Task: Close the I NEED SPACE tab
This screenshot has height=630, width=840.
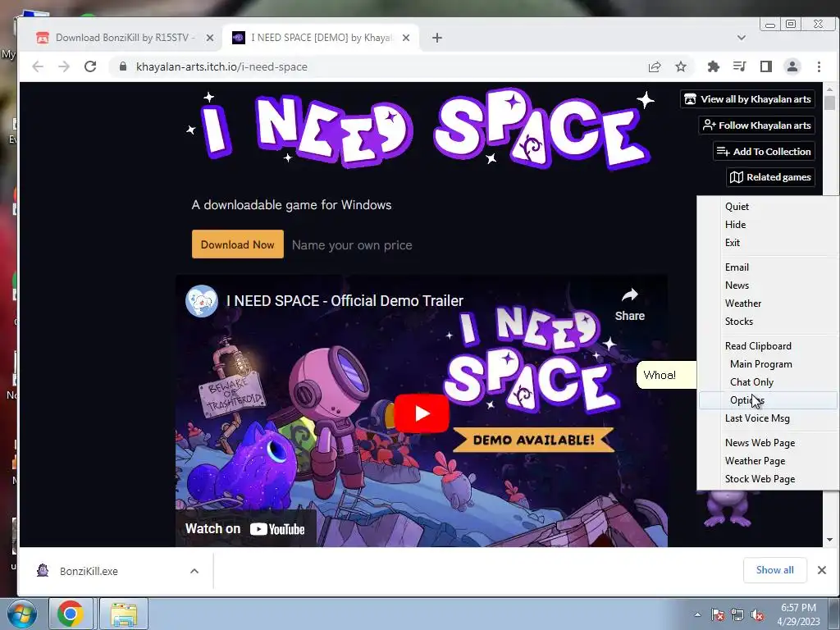Action: 406,38
